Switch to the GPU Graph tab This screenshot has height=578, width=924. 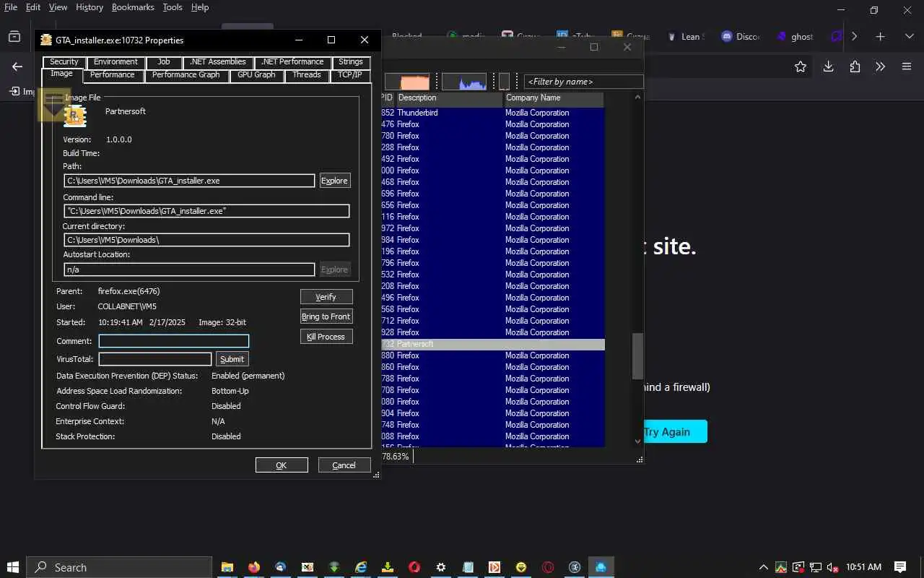point(256,75)
